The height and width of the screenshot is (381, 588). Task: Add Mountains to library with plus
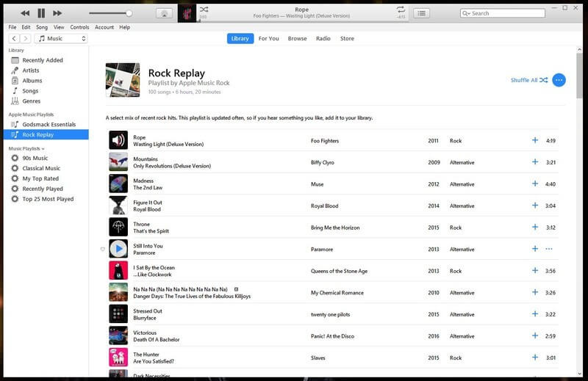pyautogui.click(x=535, y=162)
